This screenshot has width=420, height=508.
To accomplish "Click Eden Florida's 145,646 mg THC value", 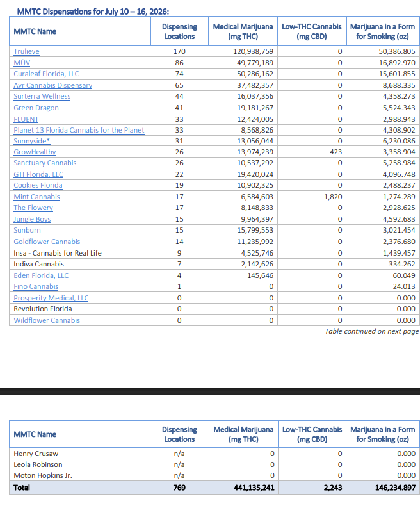I will pos(261,275).
